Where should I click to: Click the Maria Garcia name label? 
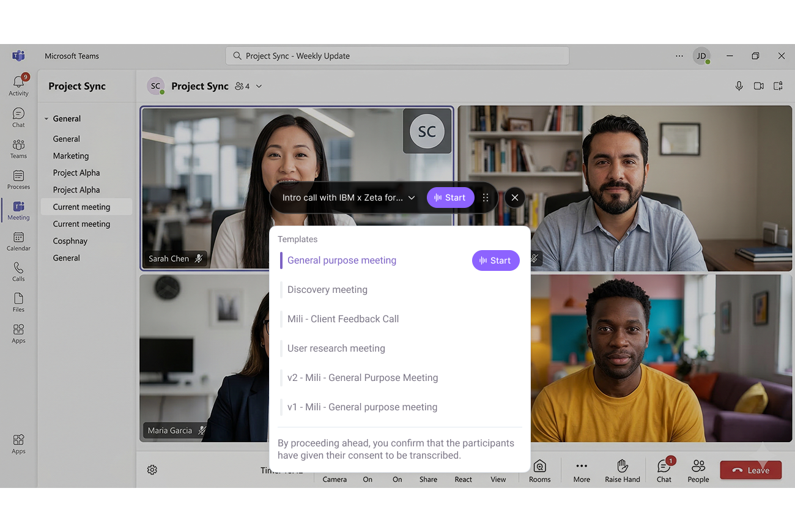(170, 430)
